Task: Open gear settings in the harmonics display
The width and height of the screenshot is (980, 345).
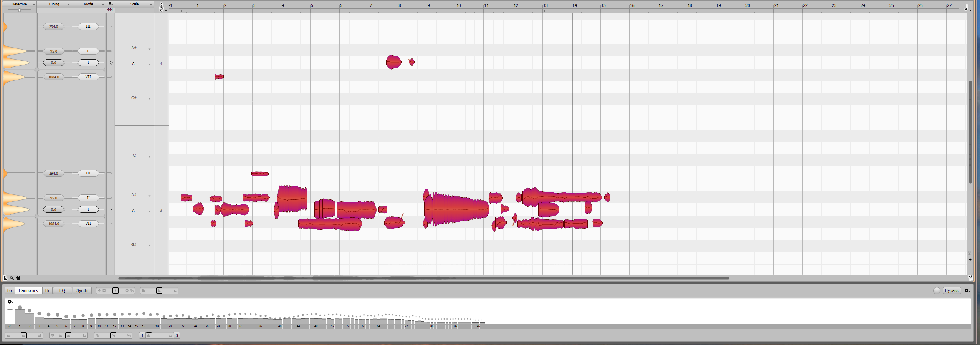Action: point(10,302)
